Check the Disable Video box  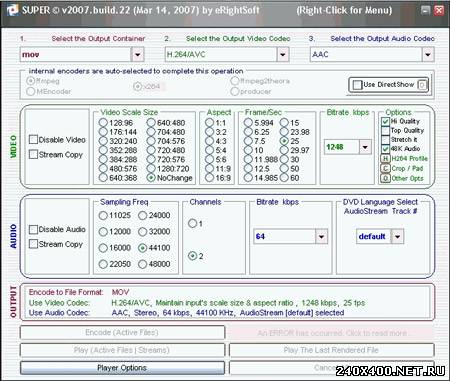click(33, 139)
